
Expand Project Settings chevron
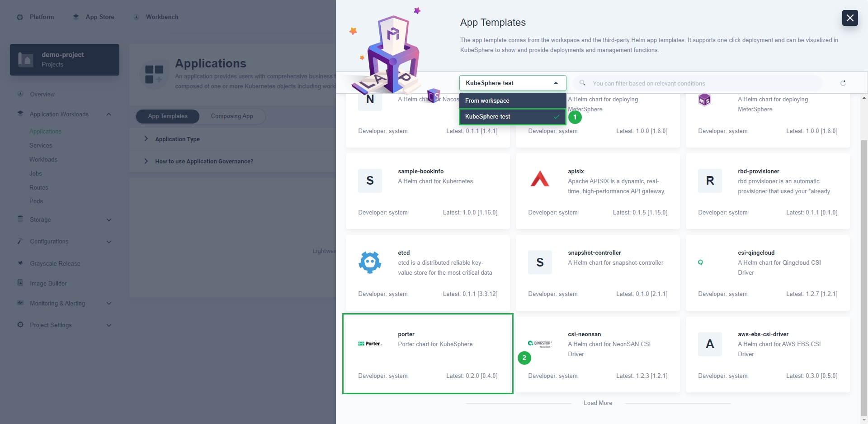[109, 325]
